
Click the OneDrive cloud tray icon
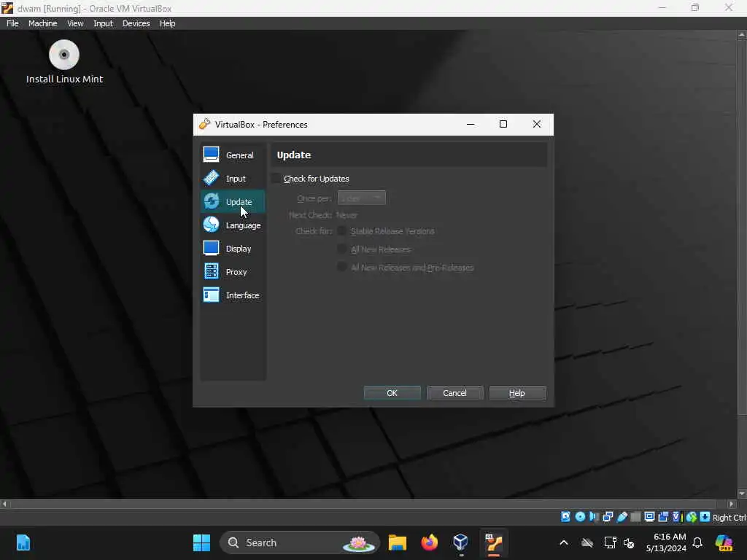click(587, 542)
